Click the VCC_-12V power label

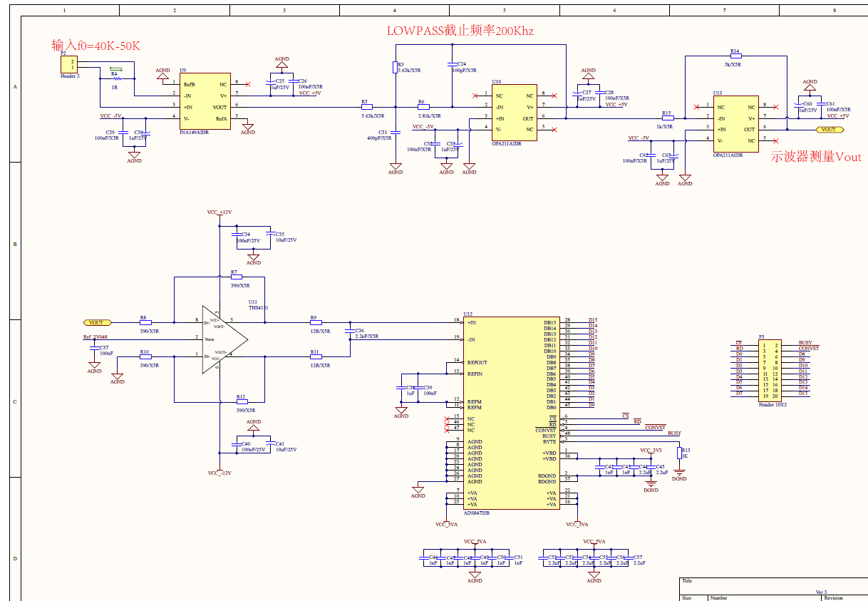(x=219, y=473)
